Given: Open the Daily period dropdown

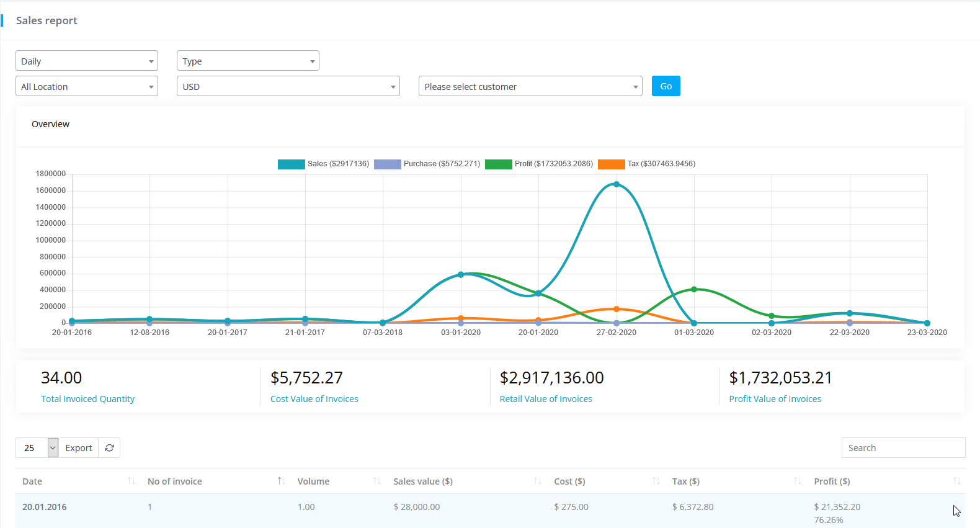Looking at the screenshot, I should point(87,61).
